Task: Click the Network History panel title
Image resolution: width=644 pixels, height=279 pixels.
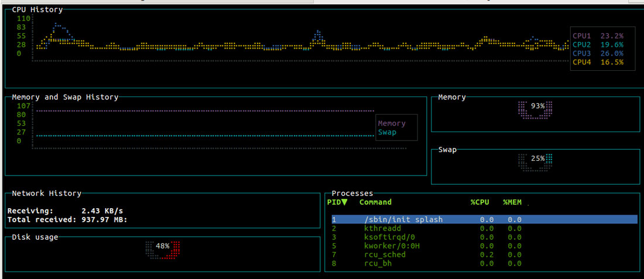Action: coord(46,193)
